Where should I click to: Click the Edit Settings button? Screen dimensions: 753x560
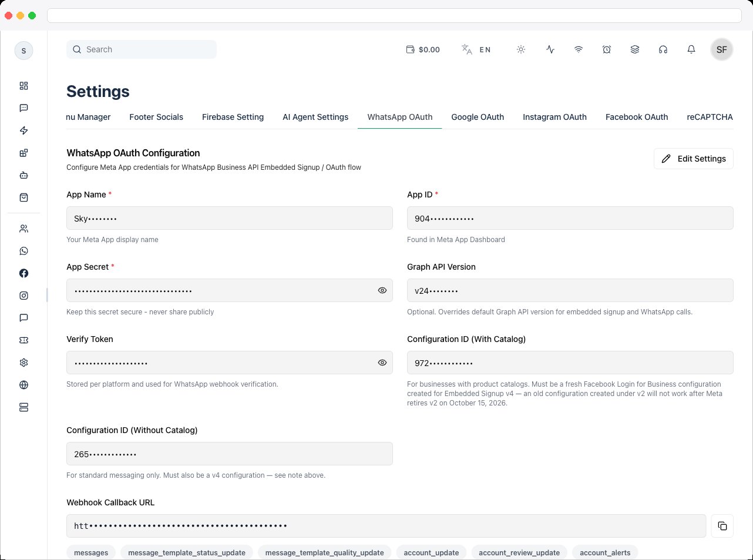tap(694, 159)
